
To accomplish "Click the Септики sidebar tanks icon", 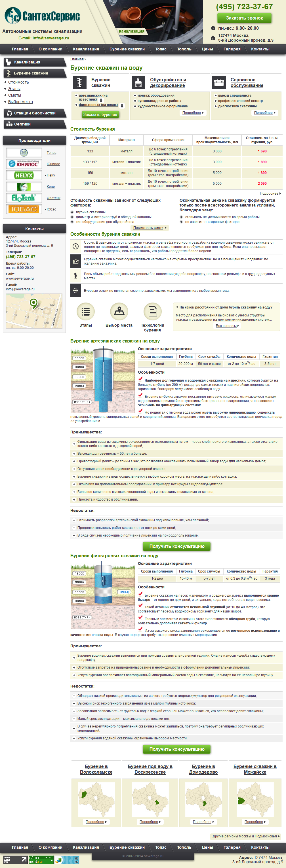I will click(9, 124).
